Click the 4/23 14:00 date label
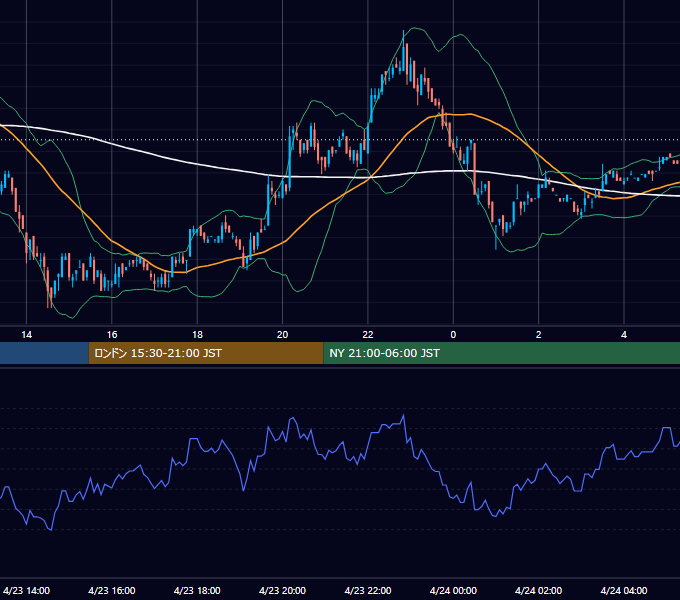680x600 pixels. pyautogui.click(x=26, y=590)
